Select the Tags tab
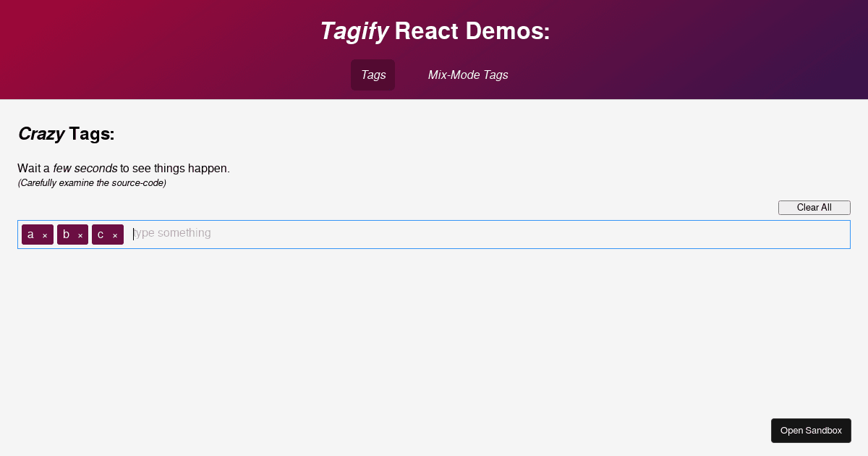This screenshot has width=868, height=456. 373,75
